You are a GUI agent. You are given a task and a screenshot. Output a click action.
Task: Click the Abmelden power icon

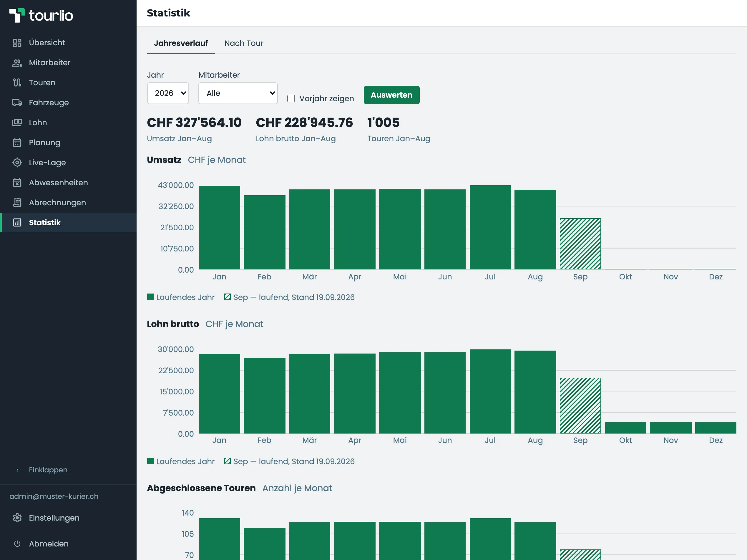pos(17,544)
